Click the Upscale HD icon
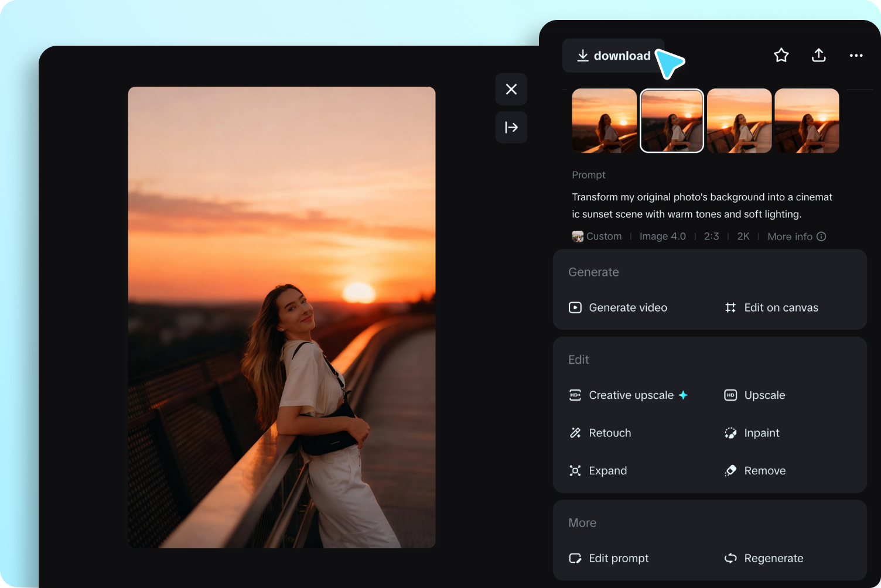This screenshot has width=881, height=588. coord(730,395)
